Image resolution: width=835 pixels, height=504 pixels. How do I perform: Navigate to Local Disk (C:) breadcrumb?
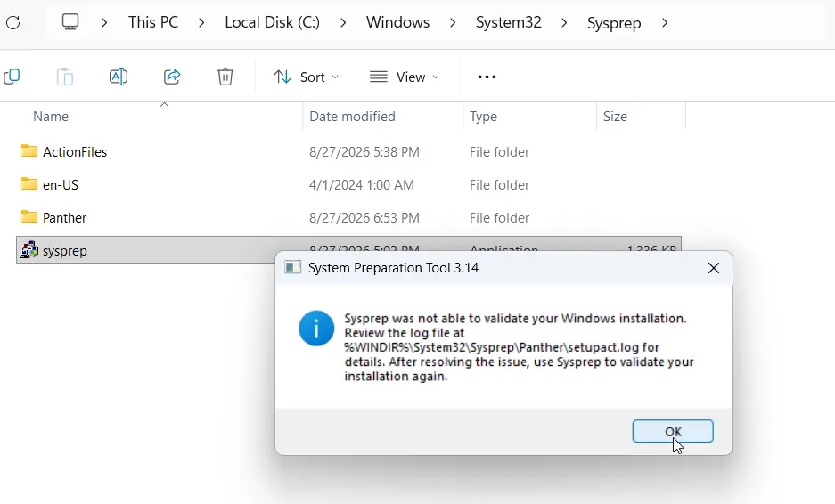[x=272, y=22]
